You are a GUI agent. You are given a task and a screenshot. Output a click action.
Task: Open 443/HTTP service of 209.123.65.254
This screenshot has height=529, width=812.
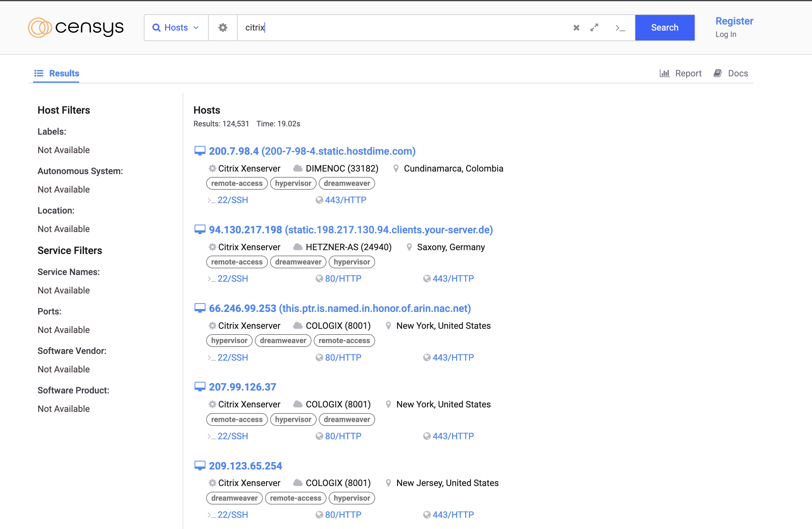point(453,515)
